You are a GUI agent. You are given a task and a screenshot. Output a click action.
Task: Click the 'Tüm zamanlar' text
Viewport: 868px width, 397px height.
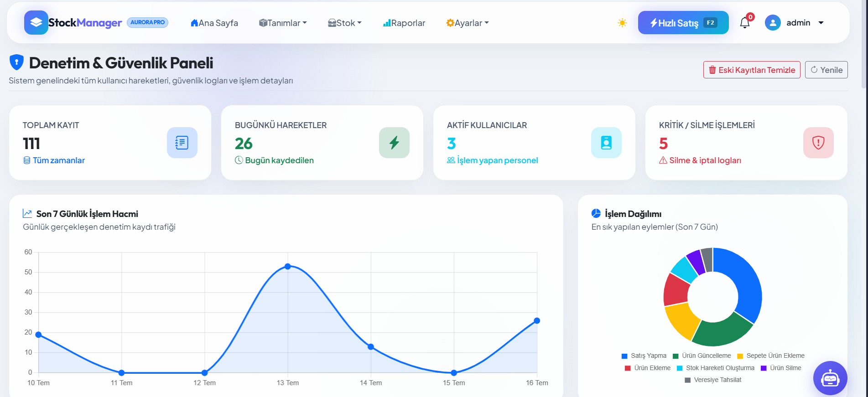click(x=59, y=160)
